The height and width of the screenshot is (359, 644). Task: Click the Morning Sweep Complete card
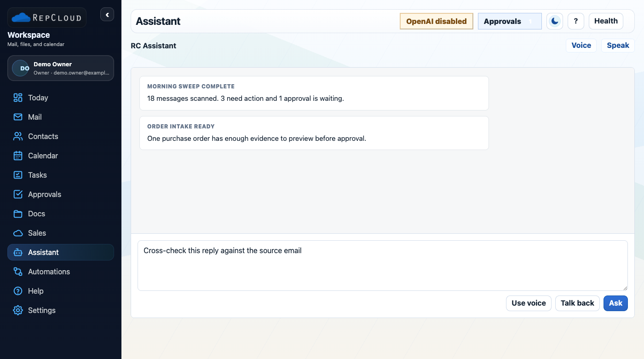[314, 93]
